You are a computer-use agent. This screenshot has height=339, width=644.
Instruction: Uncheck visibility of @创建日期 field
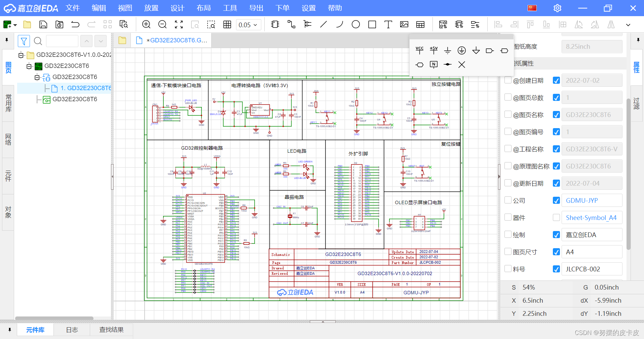click(x=556, y=80)
